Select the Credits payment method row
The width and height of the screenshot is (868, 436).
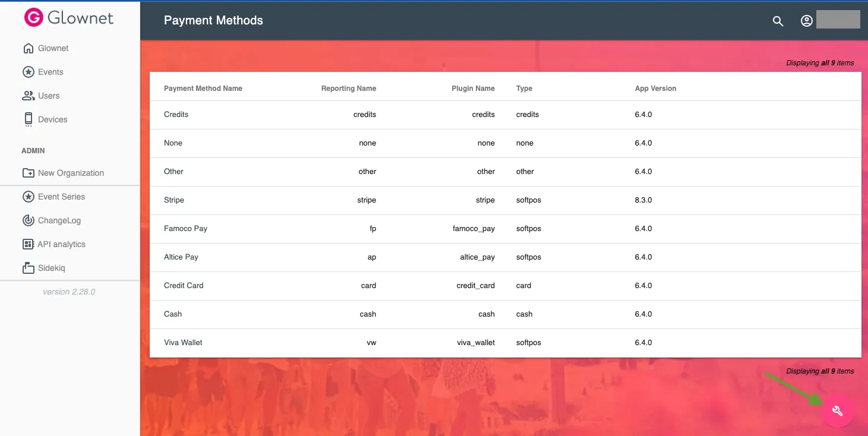coord(505,115)
